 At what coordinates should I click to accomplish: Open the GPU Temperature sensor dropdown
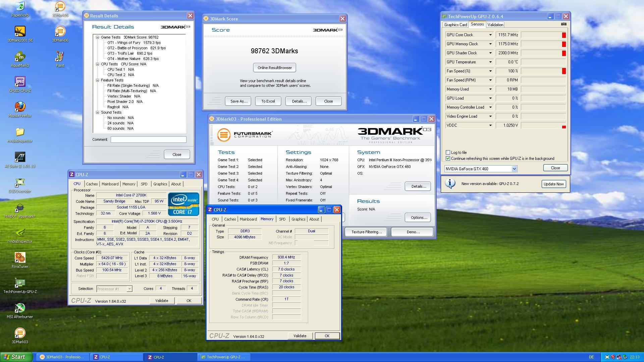click(490, 62)
